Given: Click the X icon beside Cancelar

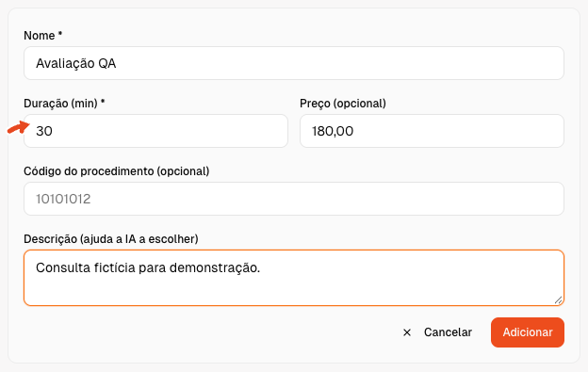Looking at the screenshot, I should coord(407,332).
